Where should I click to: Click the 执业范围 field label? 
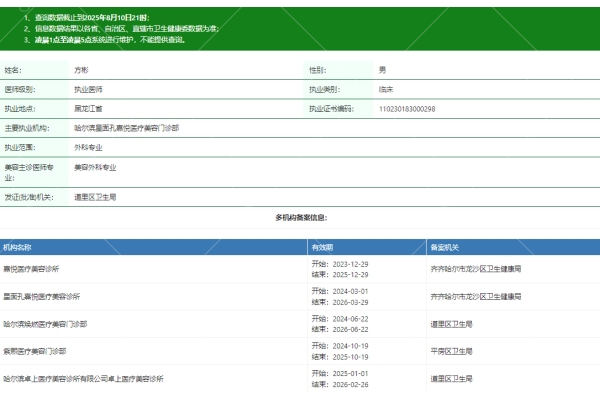tap(20, 147)
